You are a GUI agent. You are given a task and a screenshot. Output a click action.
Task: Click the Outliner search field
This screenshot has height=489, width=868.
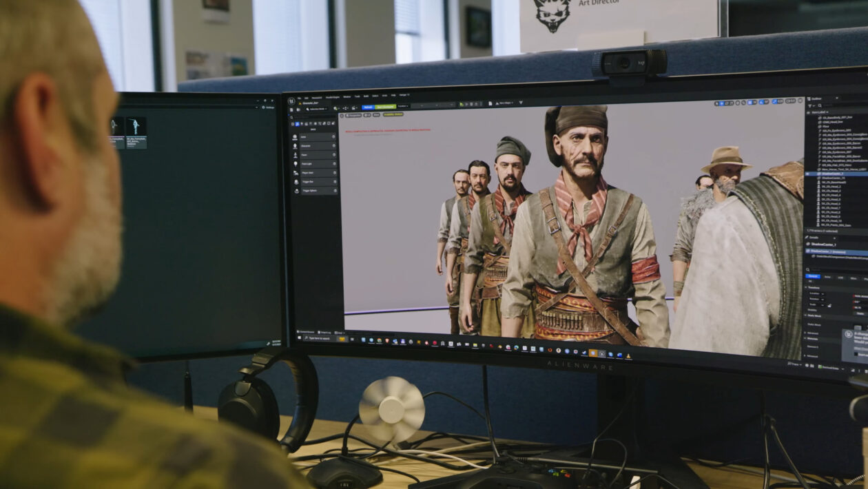[844, 105]
